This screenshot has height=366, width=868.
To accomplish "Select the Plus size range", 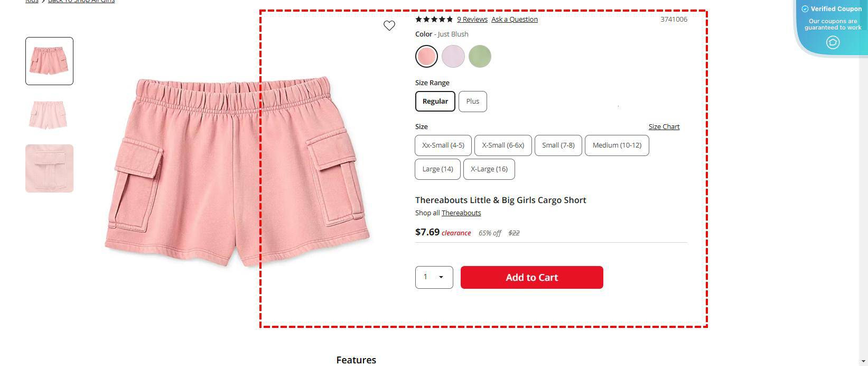I will [472, 101].
